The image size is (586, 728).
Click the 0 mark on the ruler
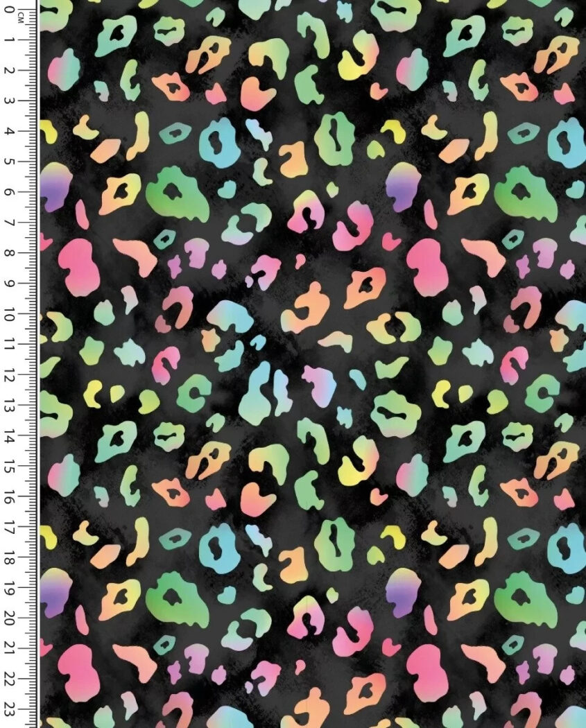tap(10, 10)
